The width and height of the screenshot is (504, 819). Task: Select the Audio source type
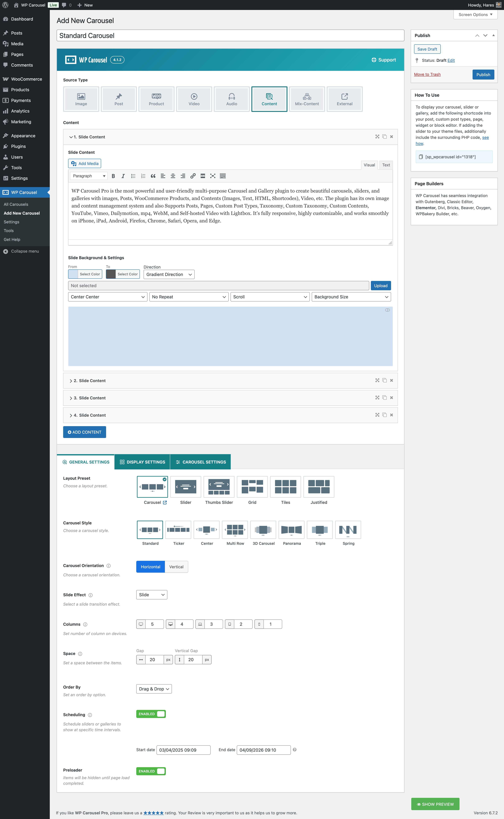[x=232, y=99]
